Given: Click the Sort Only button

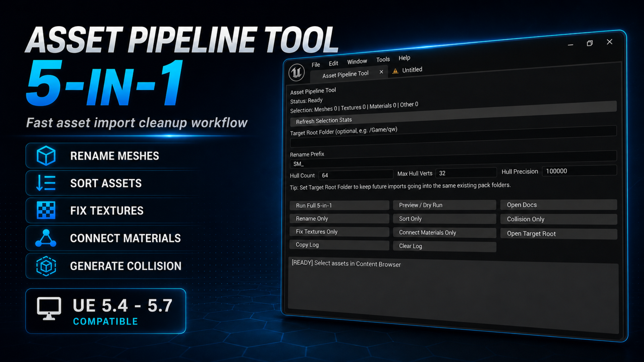Looking at the screenshot, I should pyautogui.click(x=444, y=219).
